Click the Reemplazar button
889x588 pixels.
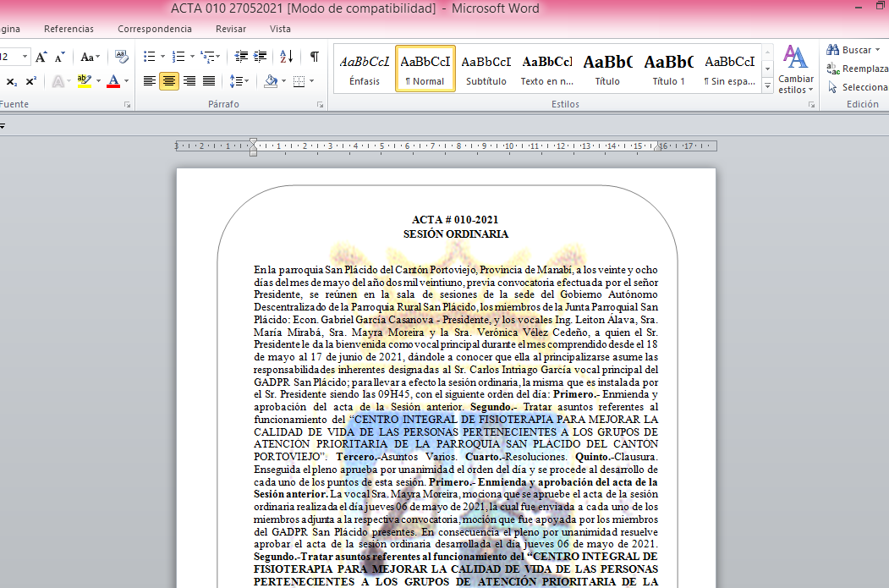858,69
